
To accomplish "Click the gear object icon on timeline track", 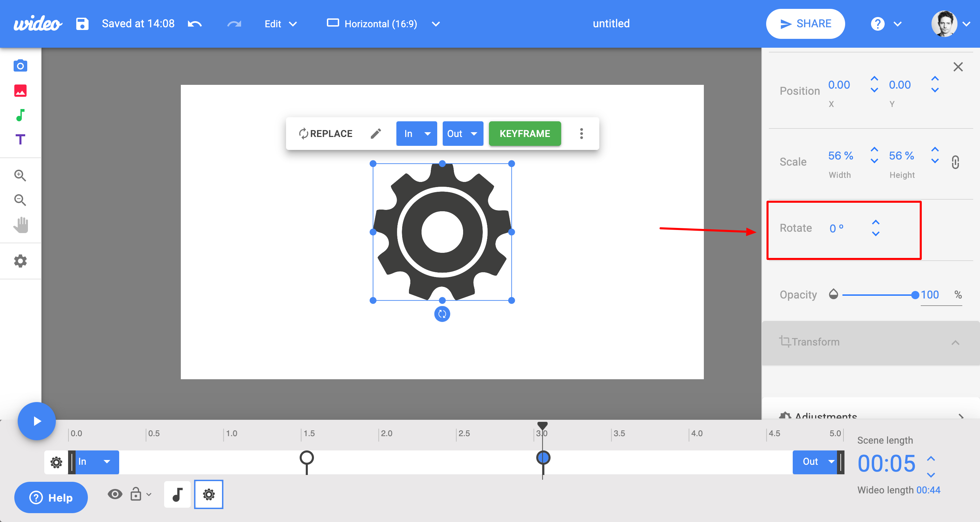I will 56,463.
